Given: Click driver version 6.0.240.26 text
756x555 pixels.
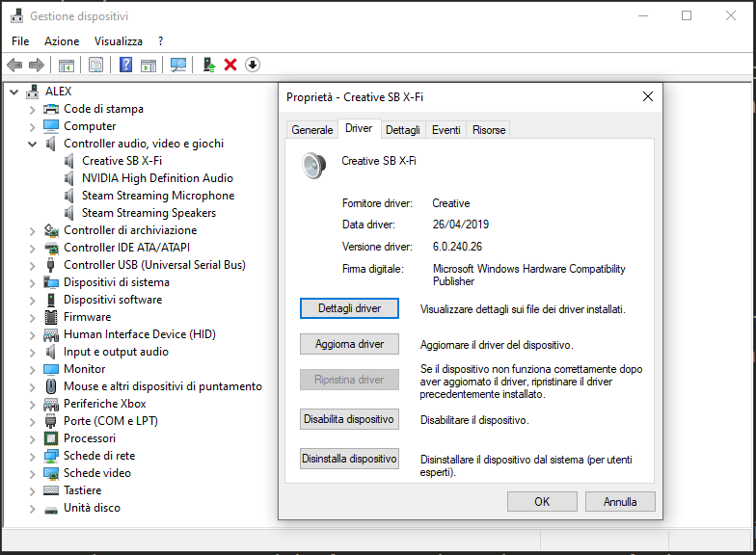Looking at the screenshot, I should tap(457, 247).
